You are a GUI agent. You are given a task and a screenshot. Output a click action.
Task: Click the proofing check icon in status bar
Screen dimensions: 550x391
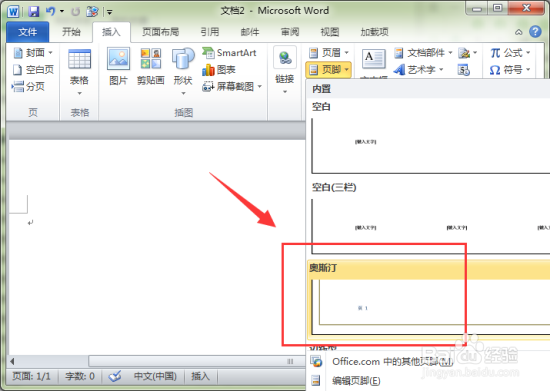click(115, 376)
